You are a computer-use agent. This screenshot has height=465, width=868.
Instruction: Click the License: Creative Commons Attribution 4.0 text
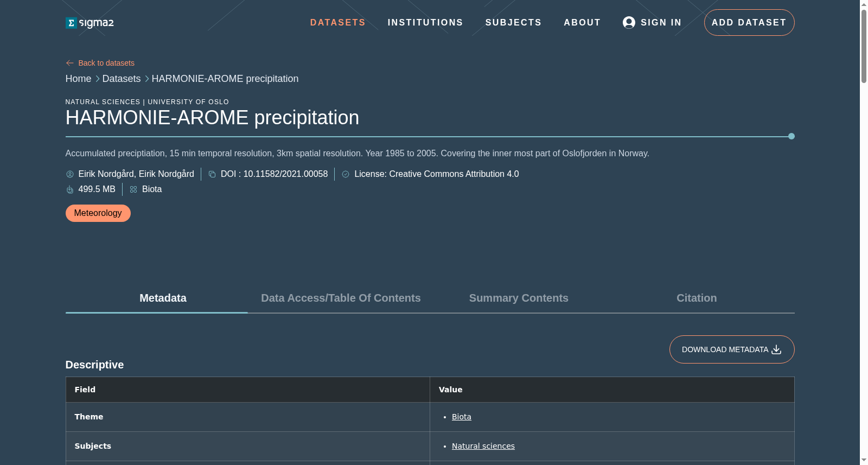437,174
